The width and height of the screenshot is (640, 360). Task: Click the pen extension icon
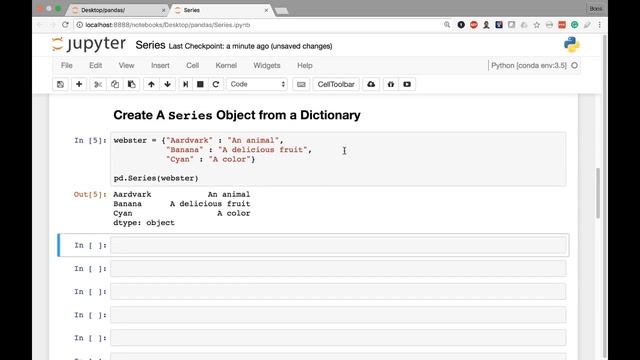point(587,25)
